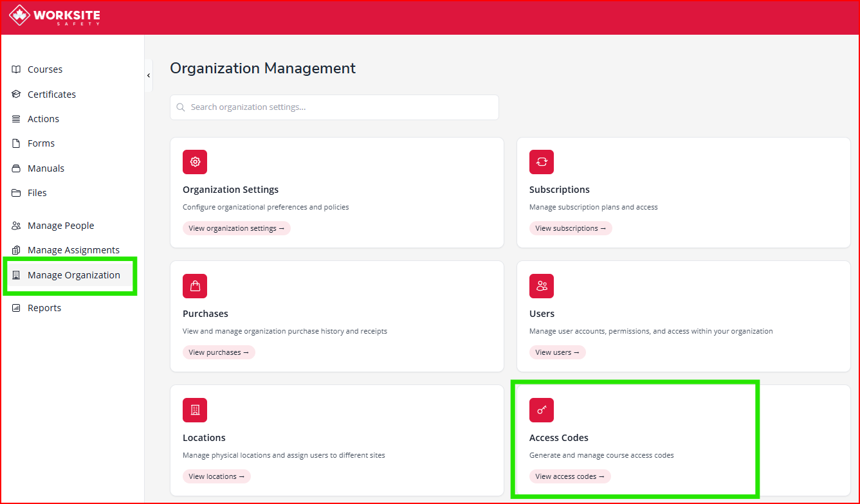Click the Organization Settings card title
Viewport: 860px width, 504px height.
231,190
